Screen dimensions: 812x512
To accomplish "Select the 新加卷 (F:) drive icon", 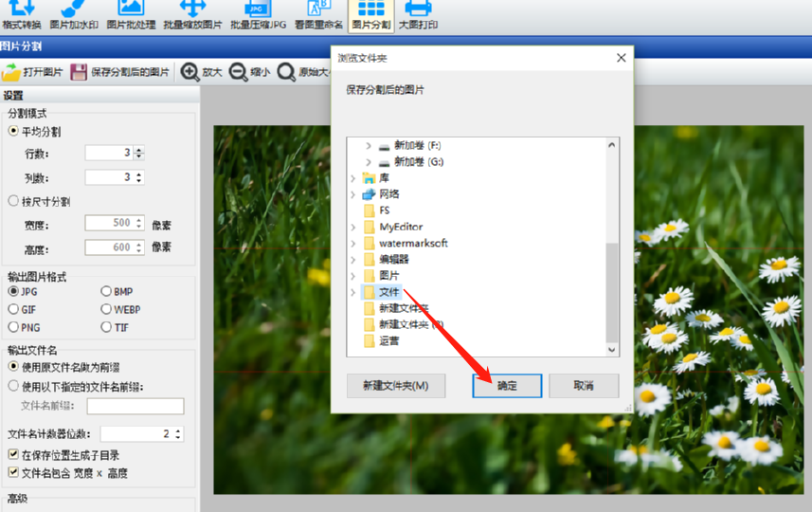I will pos(384,146).
